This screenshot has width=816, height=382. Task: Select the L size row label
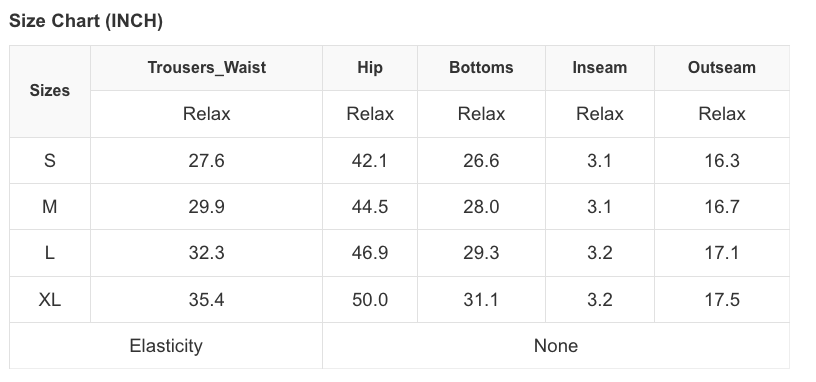pos(50,253)
